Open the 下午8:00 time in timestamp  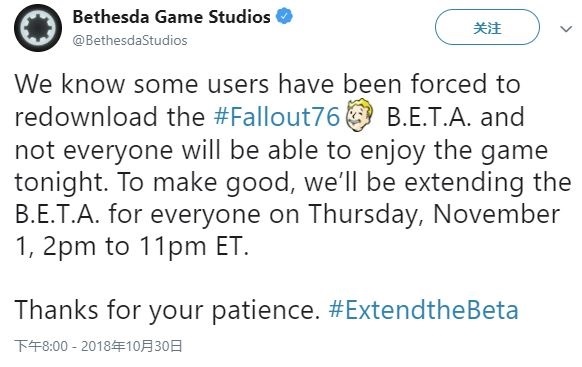click(x=41, y=346)
